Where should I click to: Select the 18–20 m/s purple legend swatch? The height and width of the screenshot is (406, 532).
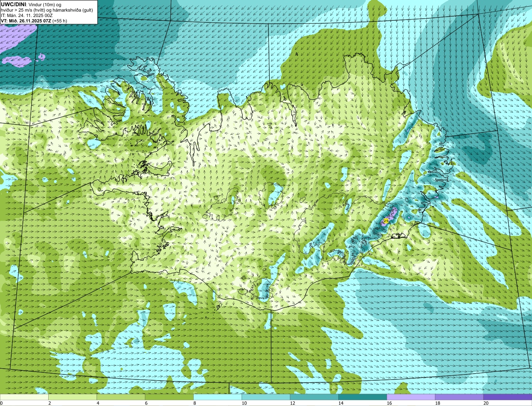[459, 397]
